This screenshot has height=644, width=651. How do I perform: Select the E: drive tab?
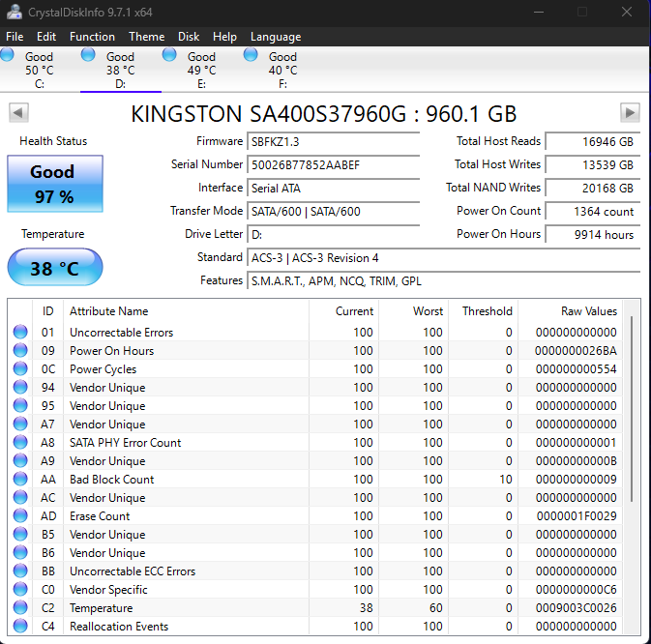(x=202, y=70)
